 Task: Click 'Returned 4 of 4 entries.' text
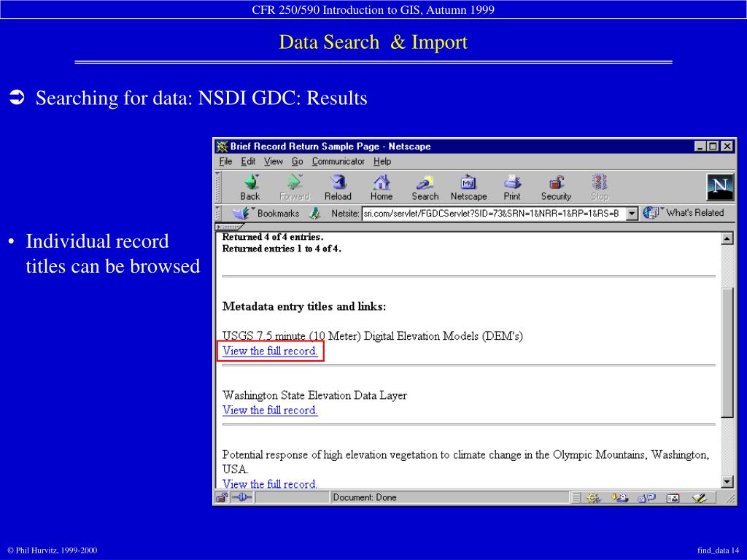(x=273, y=237)
